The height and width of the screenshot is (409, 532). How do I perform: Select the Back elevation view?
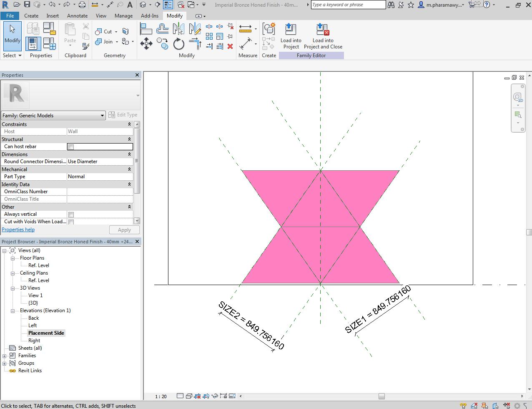(34, 318)
